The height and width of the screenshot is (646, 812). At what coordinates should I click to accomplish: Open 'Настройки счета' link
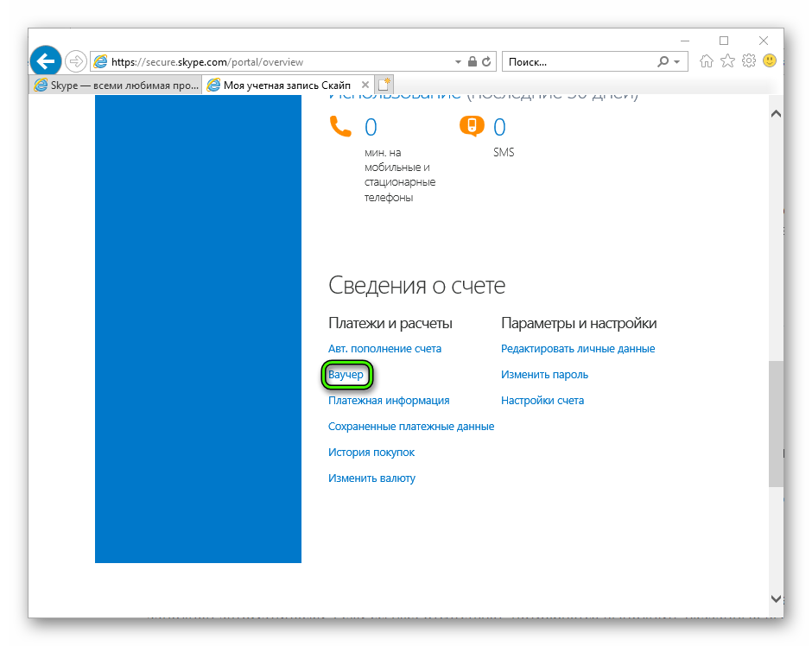coord(542,401)
